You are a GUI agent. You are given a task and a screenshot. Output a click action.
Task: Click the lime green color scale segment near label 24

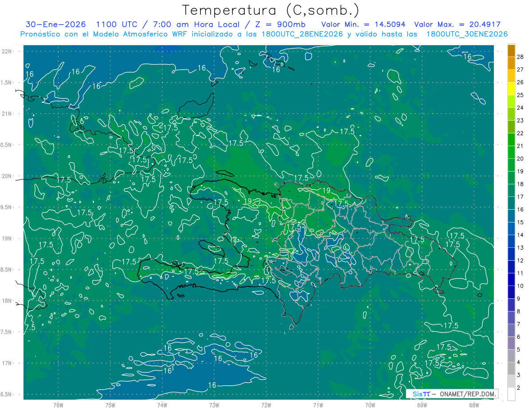511,101
